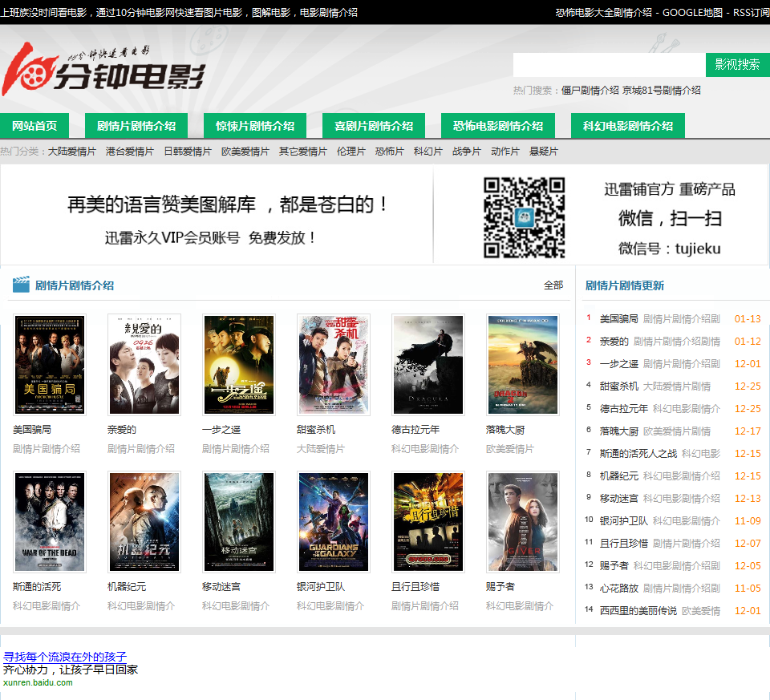Open the 甜蜜杀机 movie poster
This screenshot has height=700, width=770.
(x=334, y=365)
